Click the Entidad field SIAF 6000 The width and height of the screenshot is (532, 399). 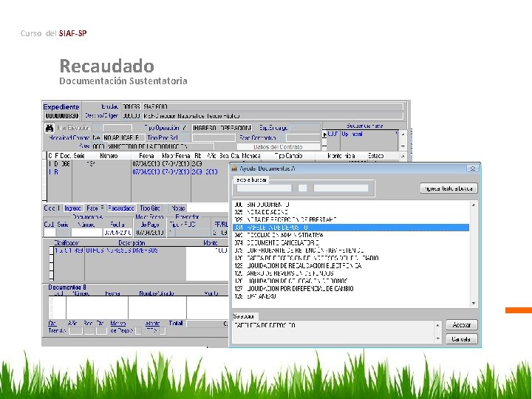click(x=273, y=107)
